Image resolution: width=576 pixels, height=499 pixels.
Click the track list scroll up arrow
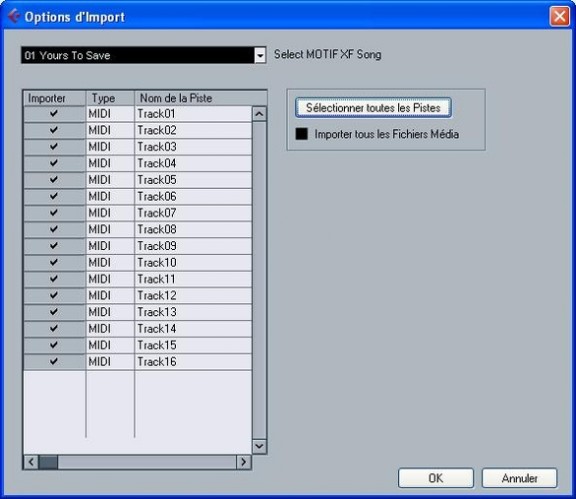coord(259,114)
